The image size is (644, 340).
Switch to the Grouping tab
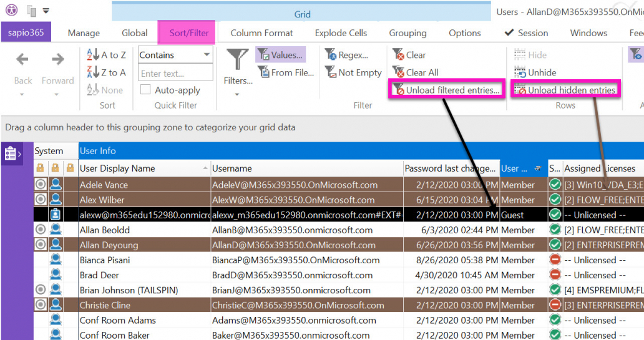pos(408,33)
